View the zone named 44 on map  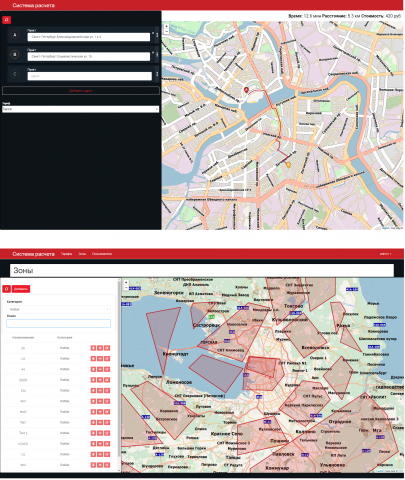[x=100, y=369]
